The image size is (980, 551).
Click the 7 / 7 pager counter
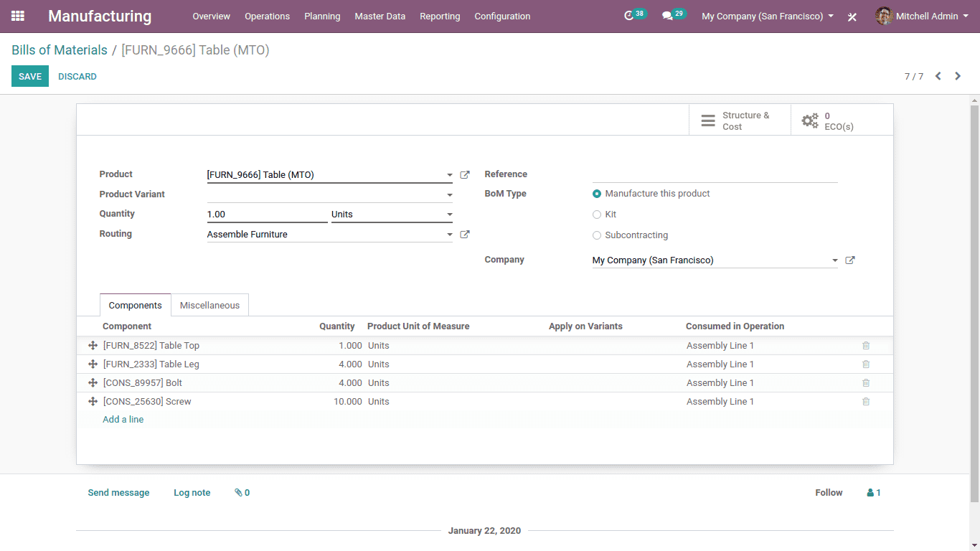[913, 76]
